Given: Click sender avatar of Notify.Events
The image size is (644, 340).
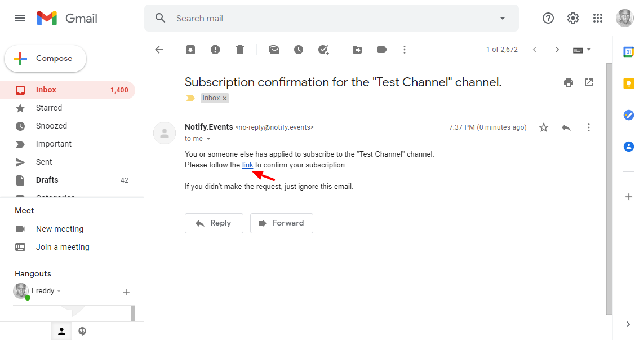Looking at the screenshot, I should pos(165,133).
